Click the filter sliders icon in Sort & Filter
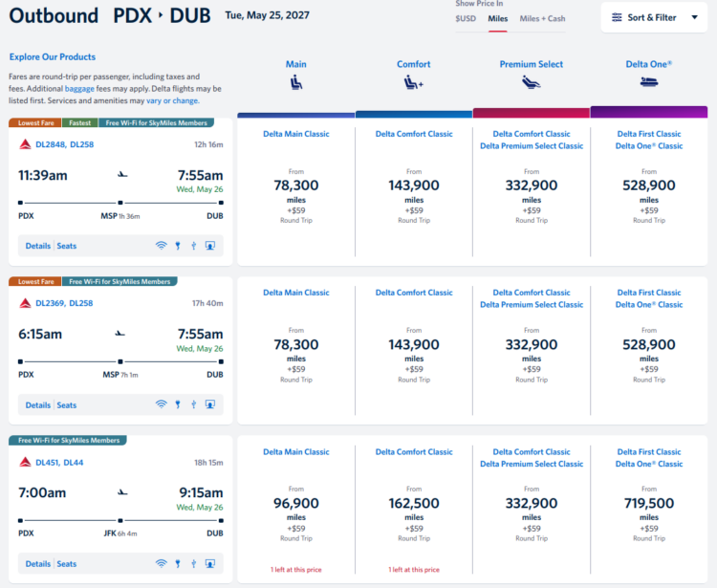This screenshot has width=717, height=588. coord(617,17)
